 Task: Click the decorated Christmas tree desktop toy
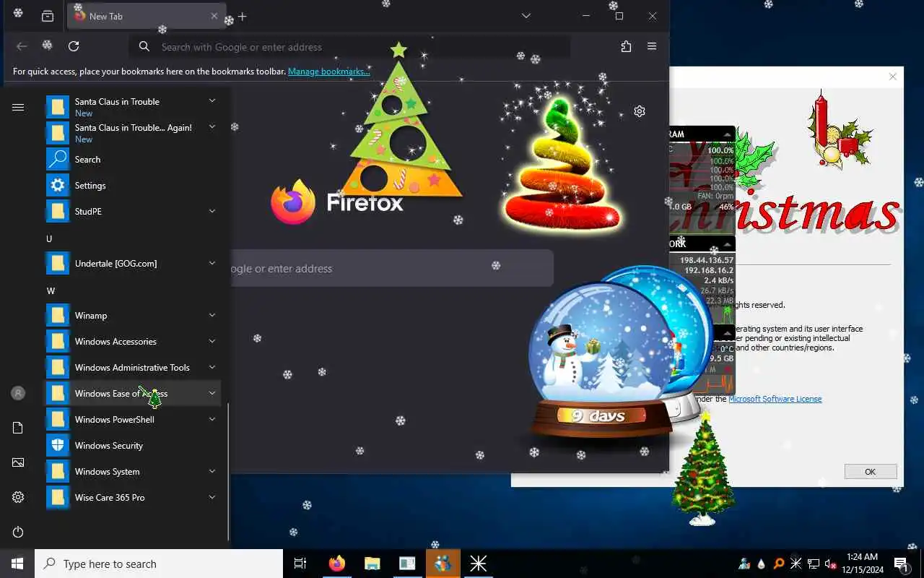[704, 468]
